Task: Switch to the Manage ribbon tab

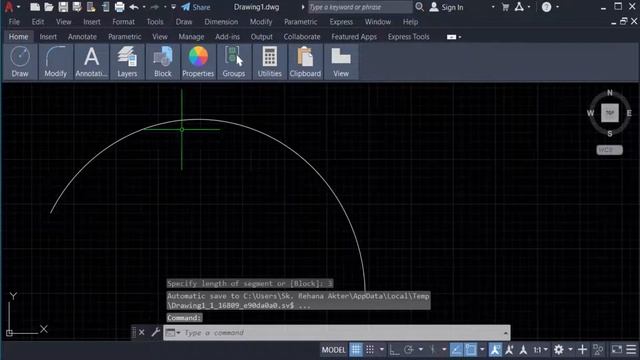Action: click(x=191, y=37)
